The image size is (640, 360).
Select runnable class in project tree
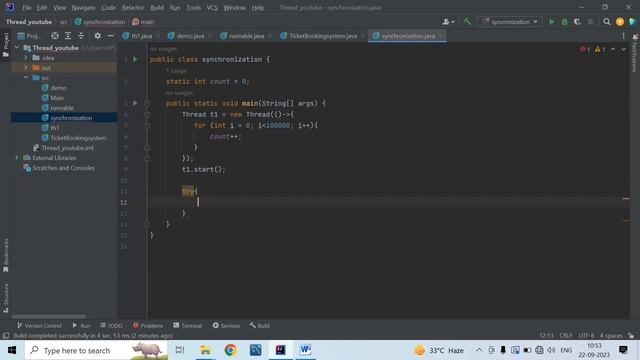click(x=62, y=108)
